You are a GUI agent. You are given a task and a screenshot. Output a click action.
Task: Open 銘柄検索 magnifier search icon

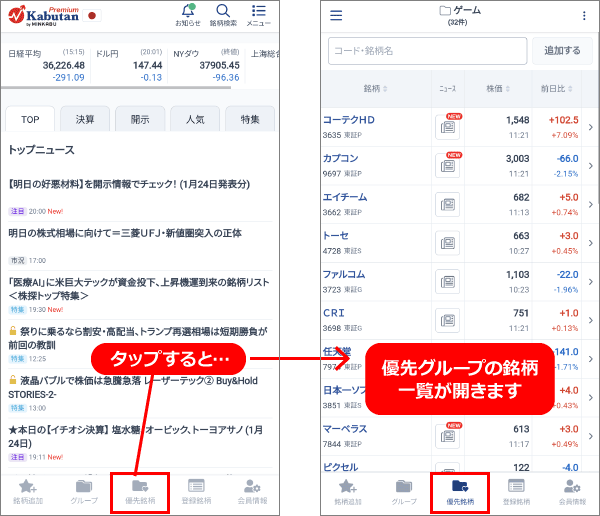pyautogui.click(x=223, y=15)
